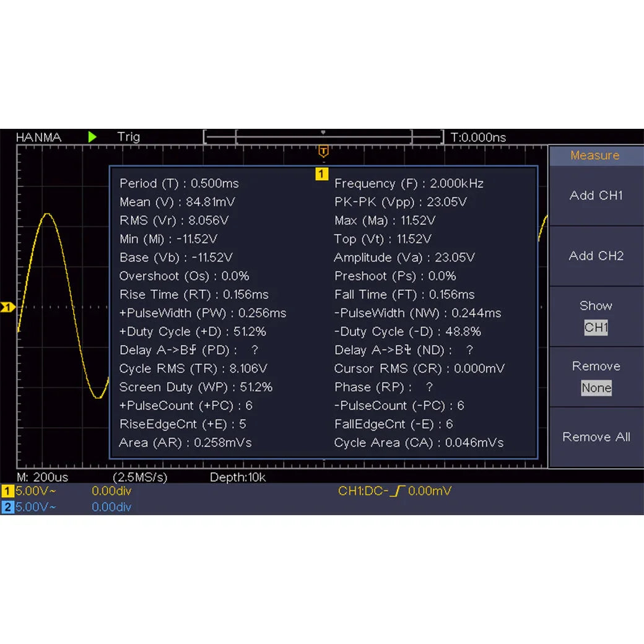Click the yellow channel 1 badge above panel
644x644 pixels.
(x=321, y=175)
